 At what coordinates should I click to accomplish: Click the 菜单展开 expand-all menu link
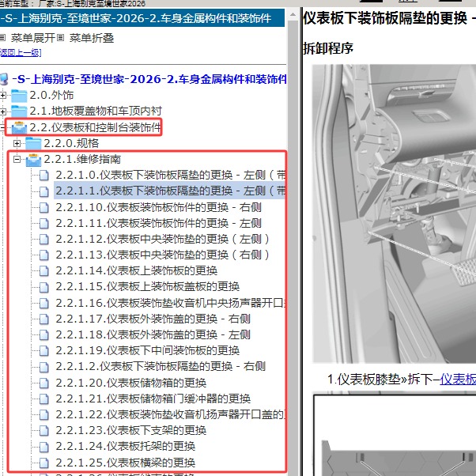click(32, 38)
